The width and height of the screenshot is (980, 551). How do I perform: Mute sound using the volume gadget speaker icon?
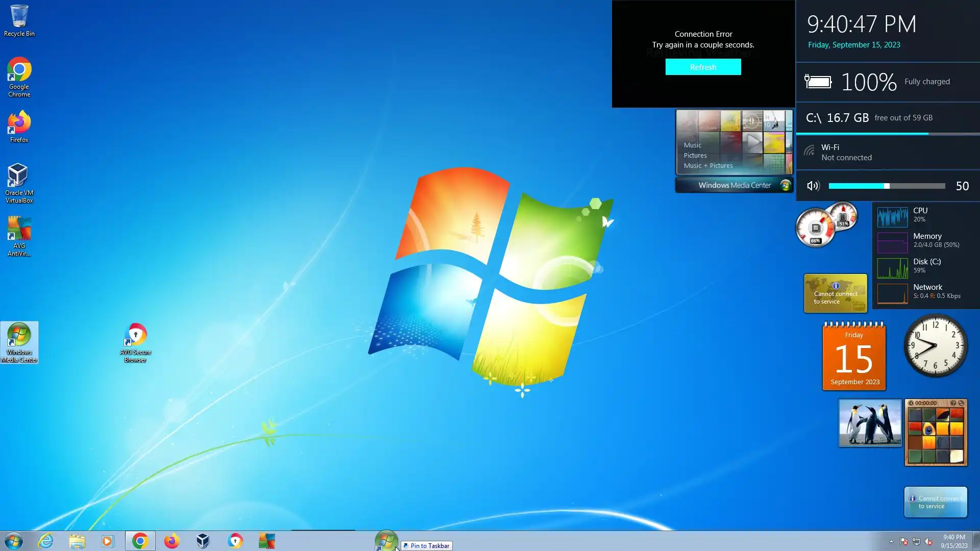[x=813, y=186]
